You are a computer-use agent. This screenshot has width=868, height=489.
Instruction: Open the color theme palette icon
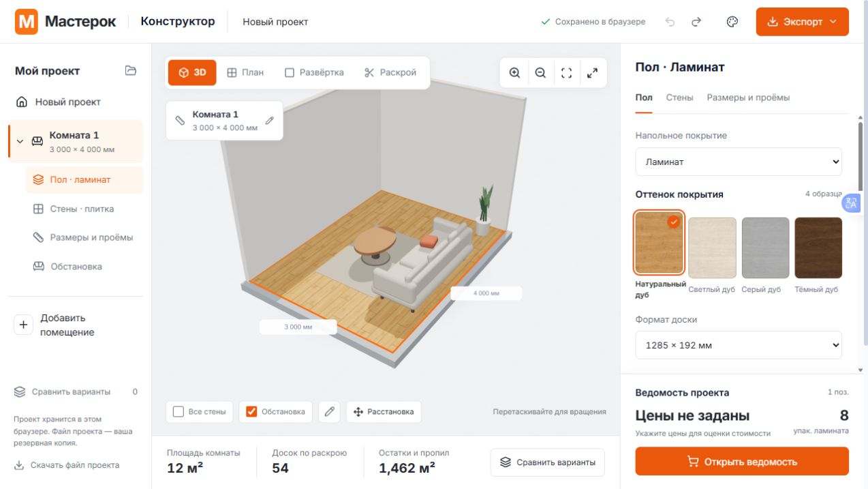pyautogui.click(x=732, y=22)
